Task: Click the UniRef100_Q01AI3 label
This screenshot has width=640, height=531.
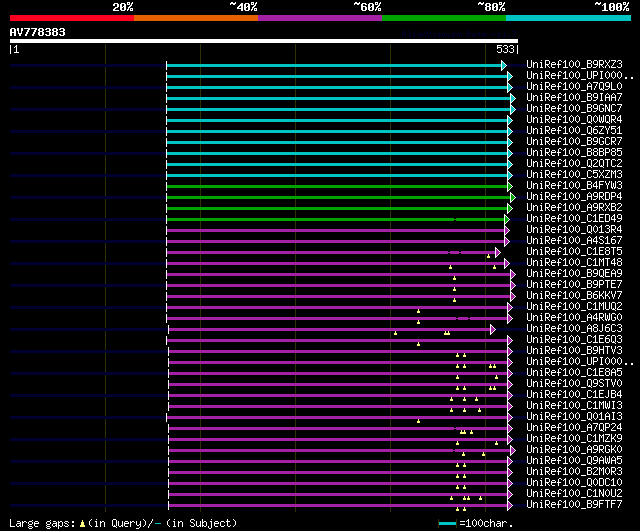Action: point(574,417)
